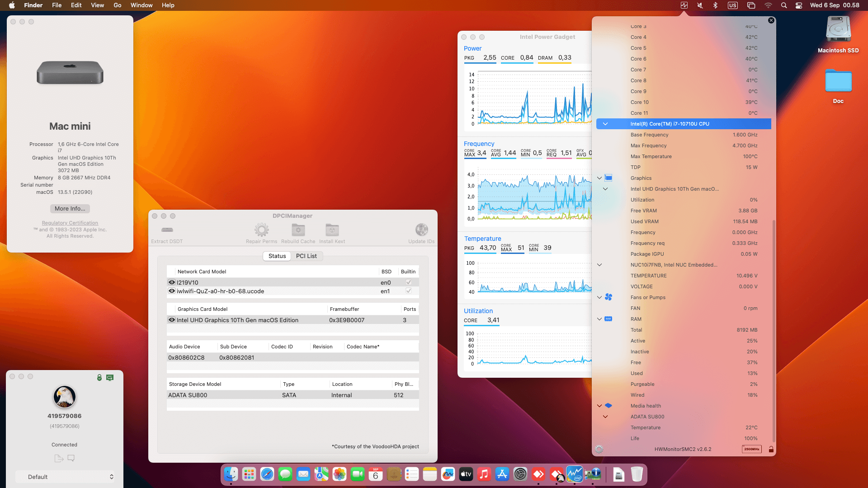The height and width of the screenshot is (488, 868).
Task: Open the Go menu in menu bar
Action: coord(117,5)
